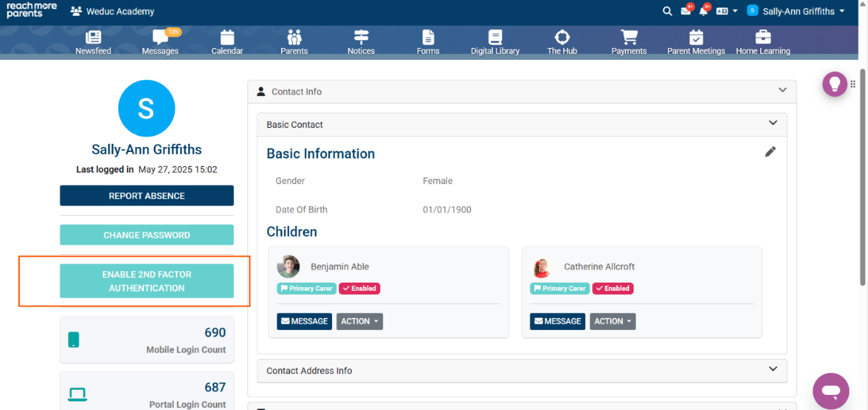
Task: Expand the Contact Address Info panel
Action: (x=773, y=370)
